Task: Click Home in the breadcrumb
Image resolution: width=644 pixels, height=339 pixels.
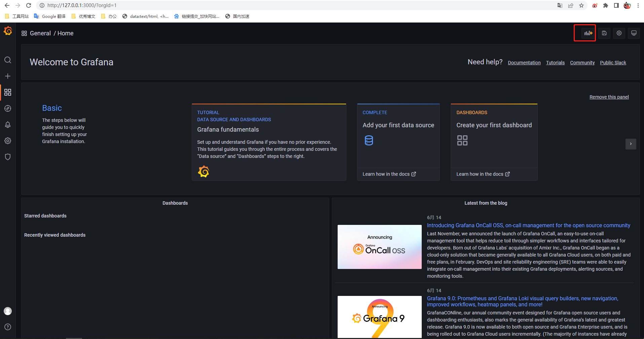Action: (66, 33)
